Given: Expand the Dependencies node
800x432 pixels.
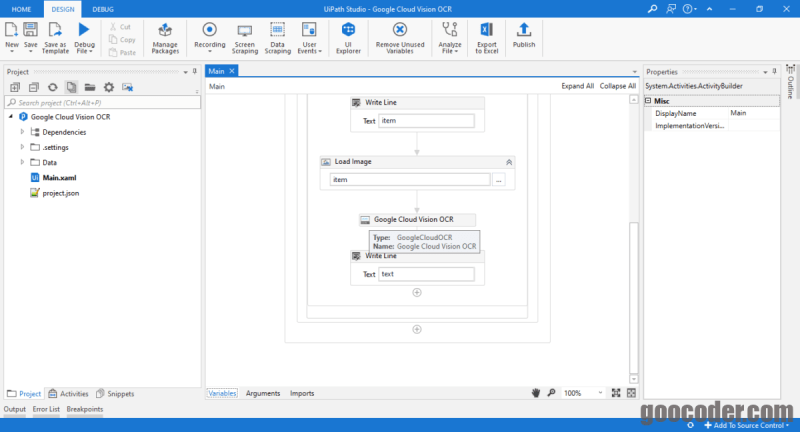Looking at the screenshot, I should point(22,132).
